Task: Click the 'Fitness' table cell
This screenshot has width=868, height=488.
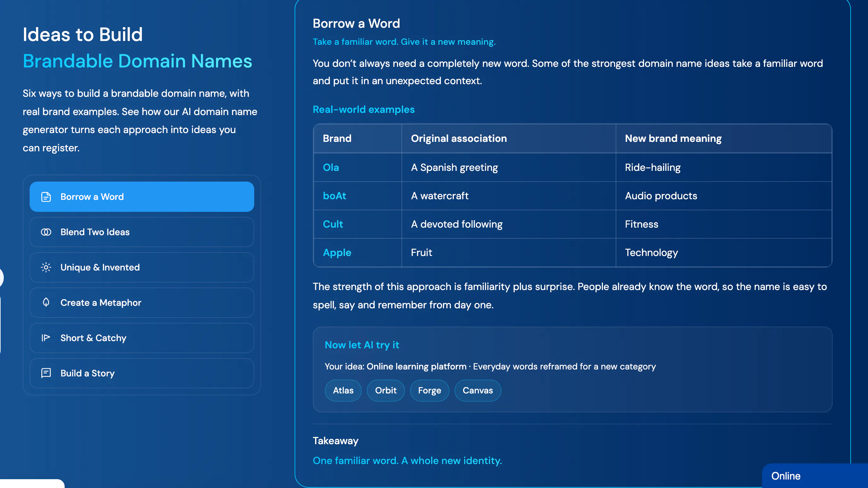Action: pos(724,224)
